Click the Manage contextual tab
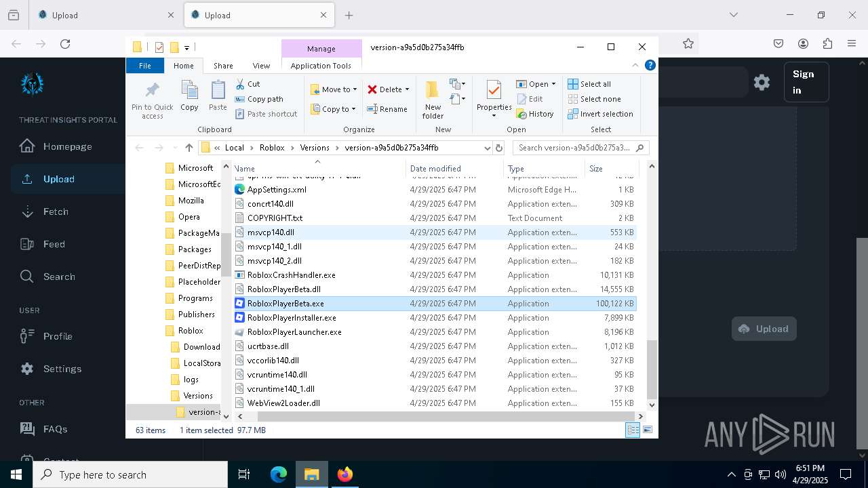This screenshot has width=868, height=488. [321, 49]
